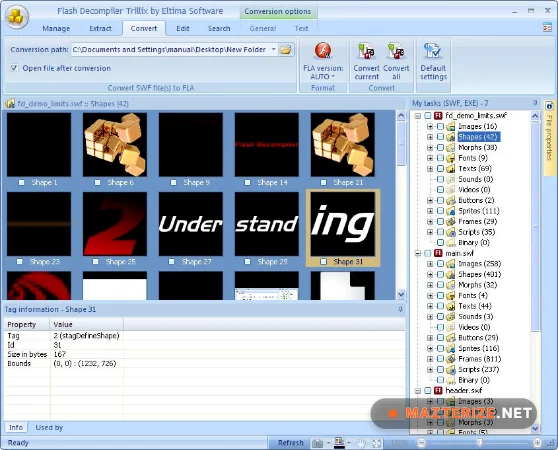The image size is (558, 450).
Task: Pin the Tag information panel
Action: coord(400,309)
